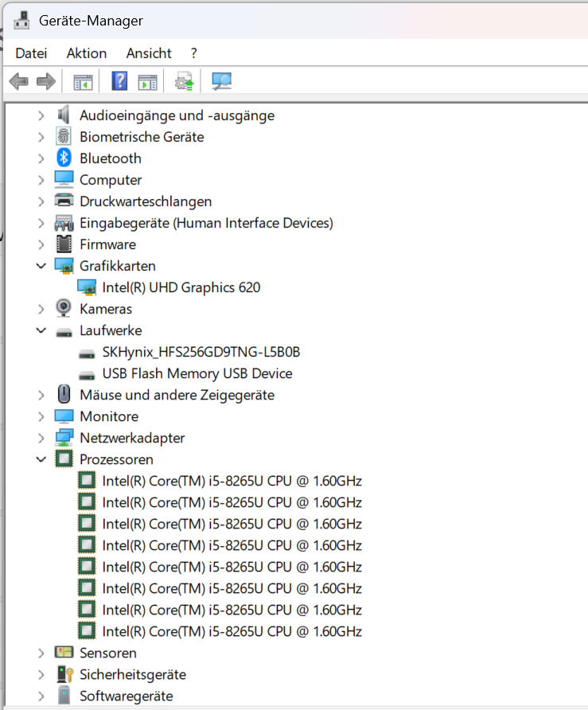Select the Netzwerkadapter category label

pyautogui.click(x=132, y=439)
